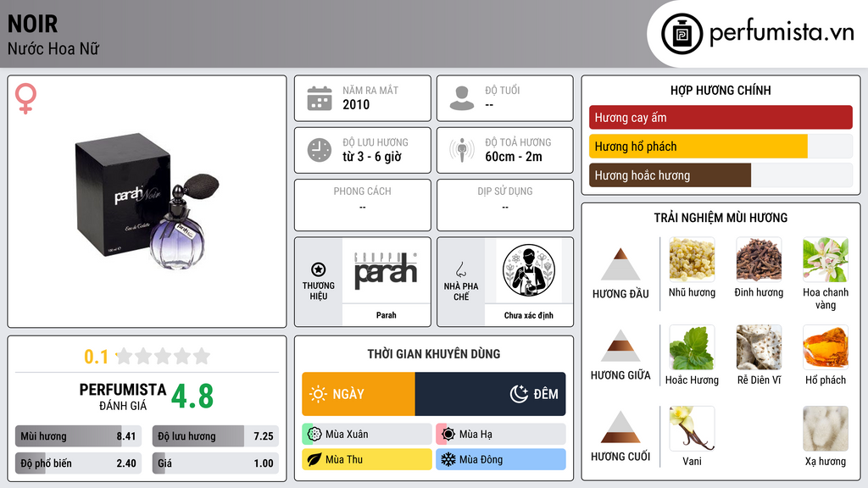Click the Độ lưu hương 7.25 score bar
Screen dimensions: 868x488
pos(215,436)
